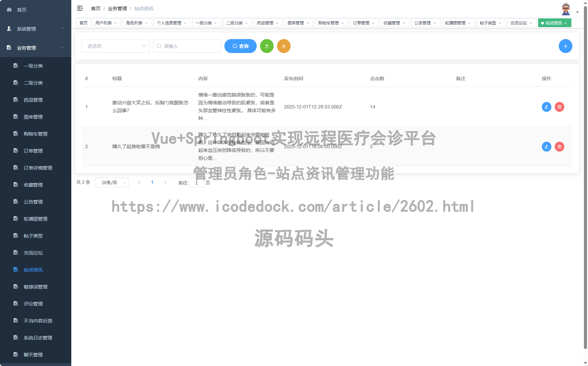Open the user avatar in top right
Viewport: 588px width, 366px height.
(566, 8)
